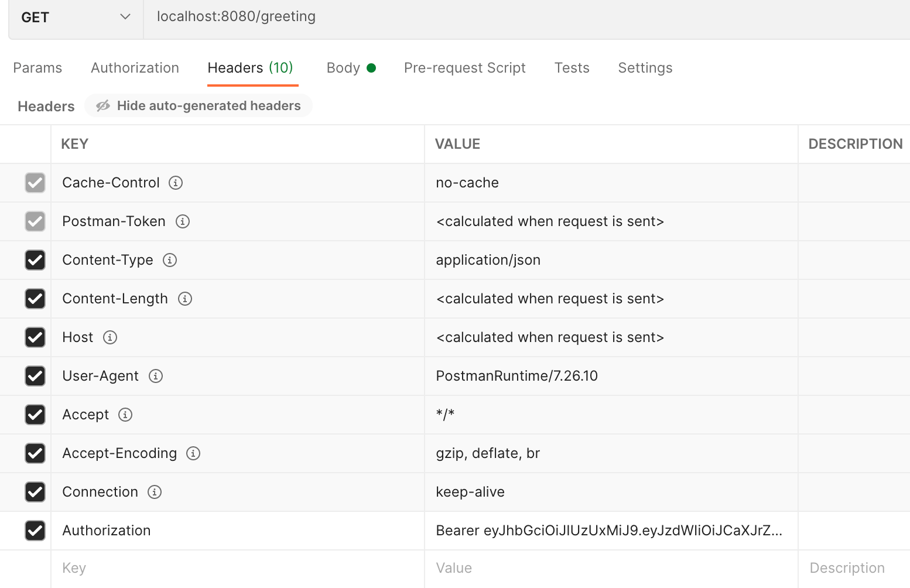Click the eye-slash icon for auto-generated headers
Screen dimensions: 910x588
click(x=103, y=105)
